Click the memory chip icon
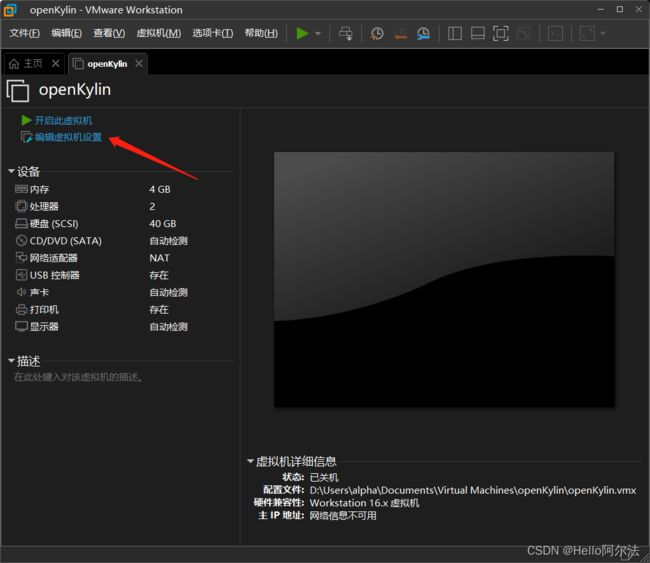The width and height of the screenshot is (650, 563). [21, 189]
